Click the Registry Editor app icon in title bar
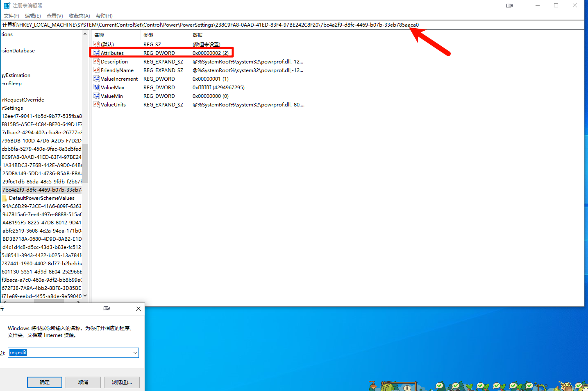 7,5
